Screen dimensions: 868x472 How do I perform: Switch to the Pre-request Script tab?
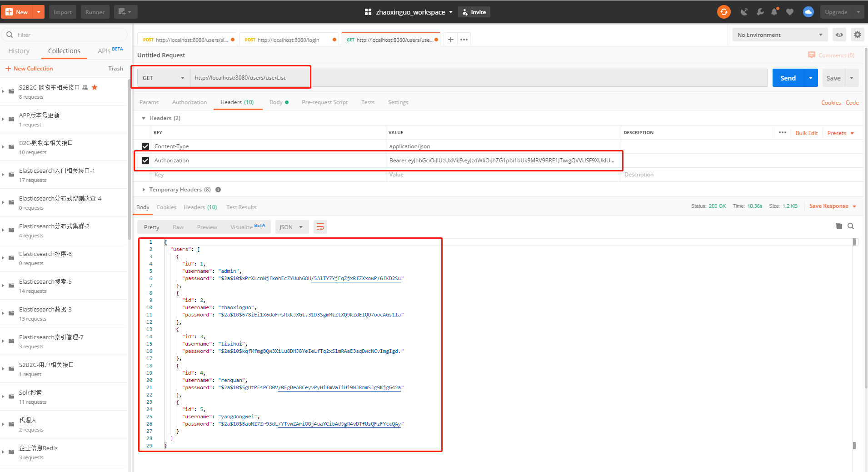(324, 102)
